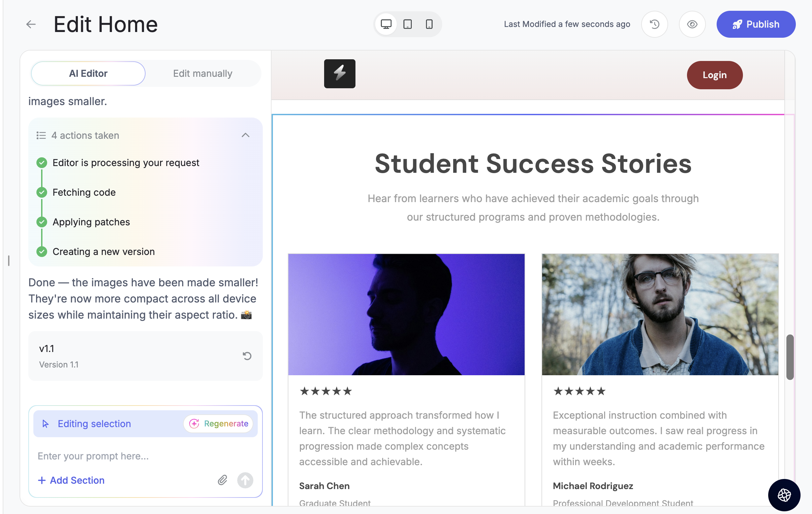
Task: Publish the page
Action: [756, 24]
